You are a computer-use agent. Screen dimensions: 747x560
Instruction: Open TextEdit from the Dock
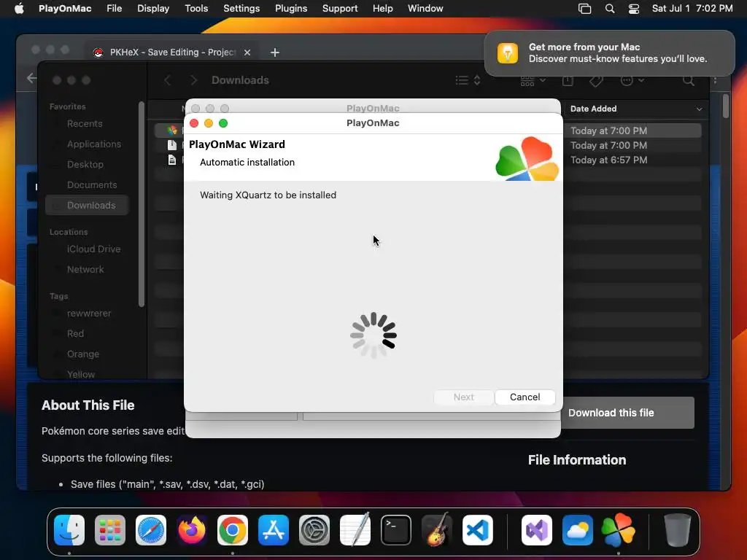pyautogui.click(x=355, y=530)
